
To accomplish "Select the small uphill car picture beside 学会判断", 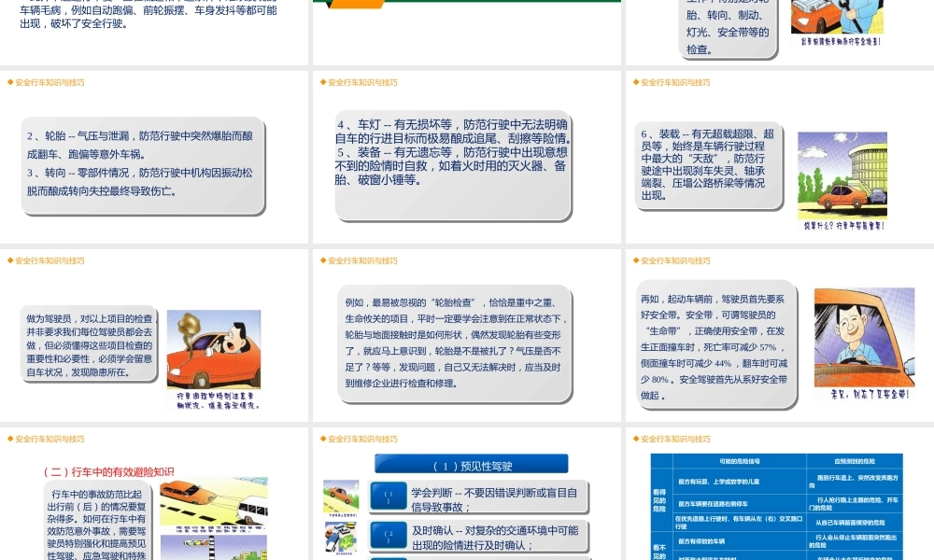I will point(341,497).
